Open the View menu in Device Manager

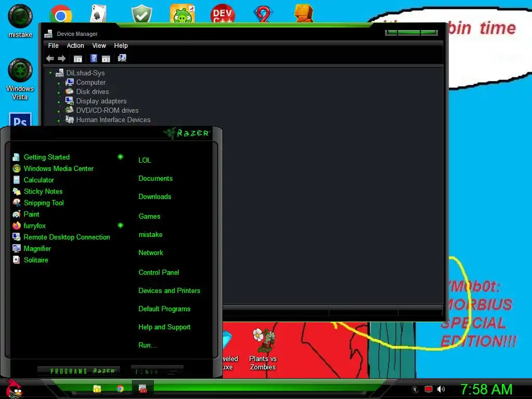click(x=99, y=46)
